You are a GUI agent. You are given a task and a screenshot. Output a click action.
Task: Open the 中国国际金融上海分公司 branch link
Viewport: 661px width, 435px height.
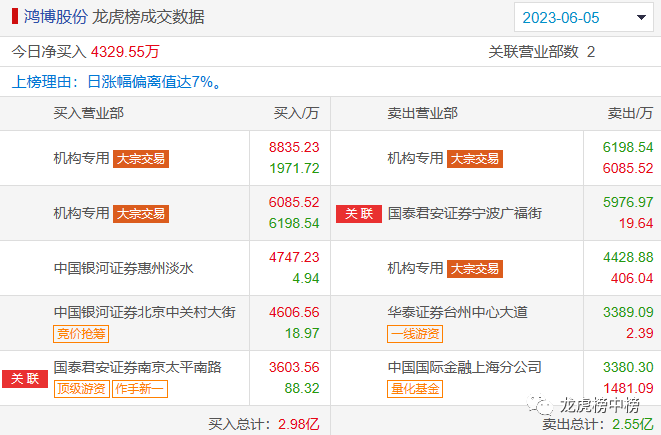point(464,367)
